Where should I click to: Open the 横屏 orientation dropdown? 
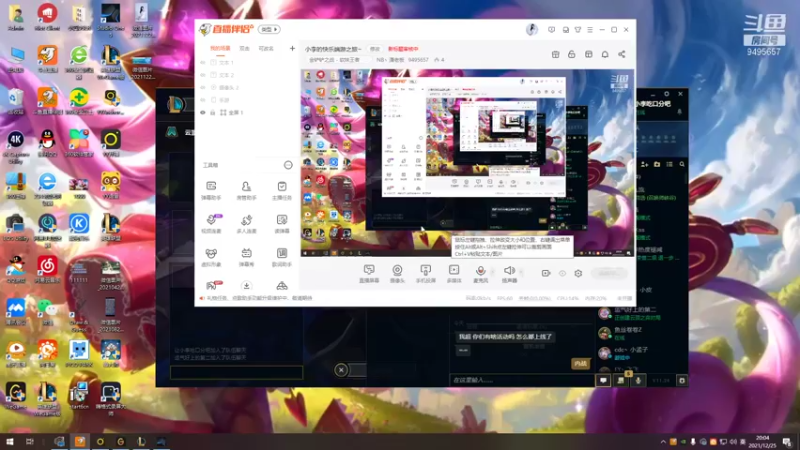point(269,30)
